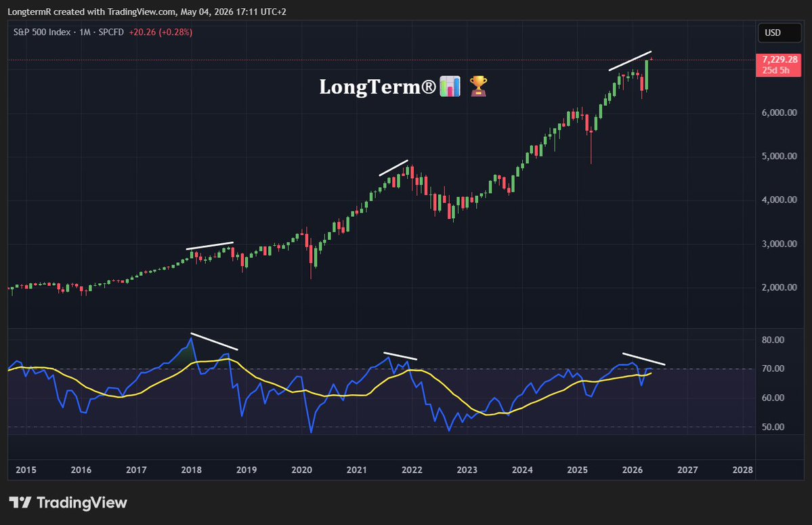812x525 pixels.
Task: Click the RSI 60.00 scale label
Action: click(773, 398)
